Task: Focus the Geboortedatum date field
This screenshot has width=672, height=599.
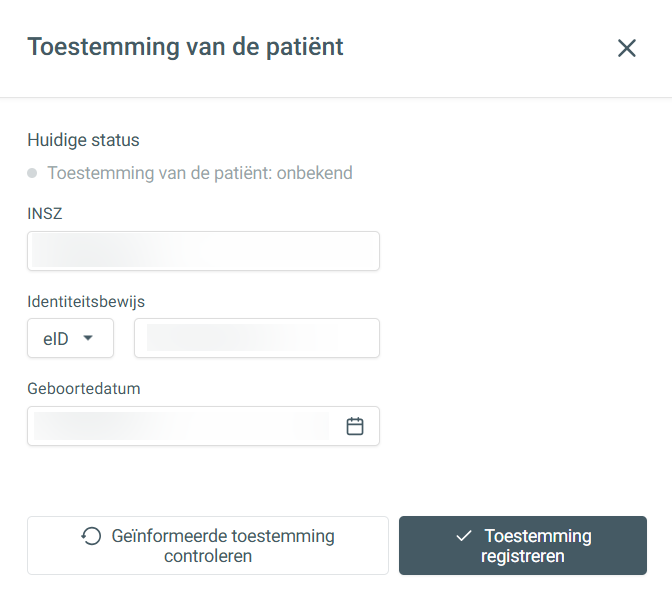Action: 203,426
